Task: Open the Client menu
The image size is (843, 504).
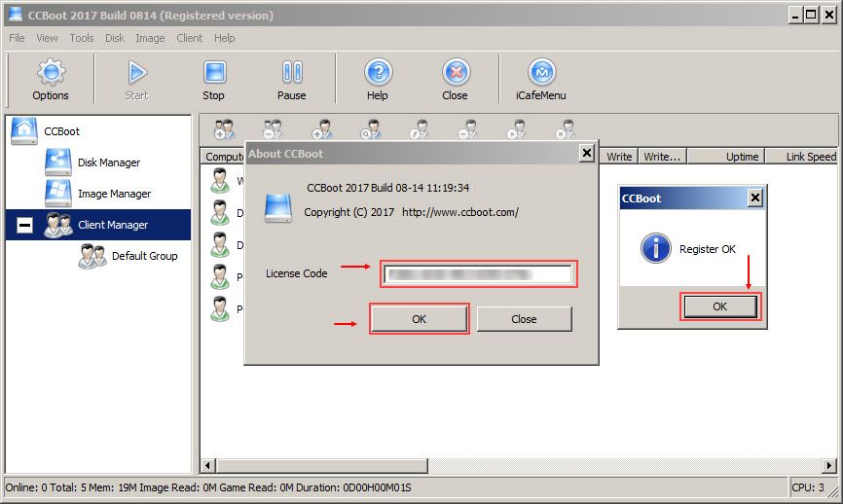Action: 189,38
